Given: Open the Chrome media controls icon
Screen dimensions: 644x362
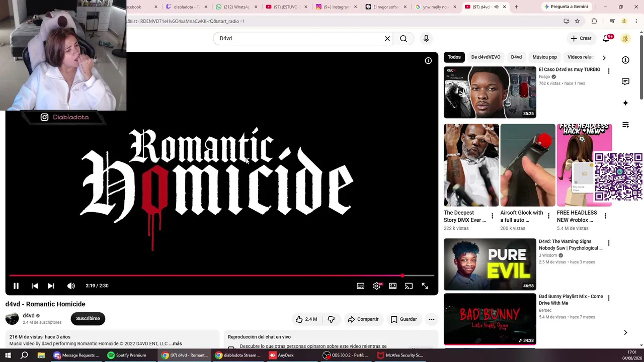Looking at the screenshot, I should click(612, 21).
